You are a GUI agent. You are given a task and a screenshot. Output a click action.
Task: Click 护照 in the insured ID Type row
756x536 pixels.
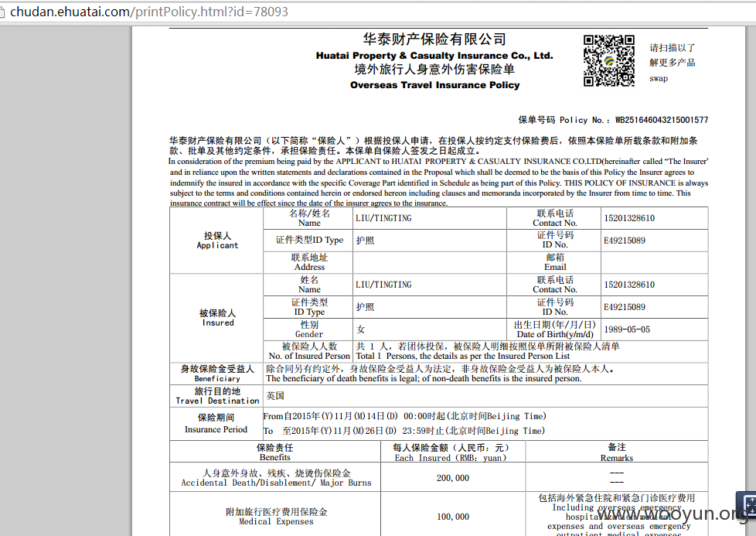365,307
